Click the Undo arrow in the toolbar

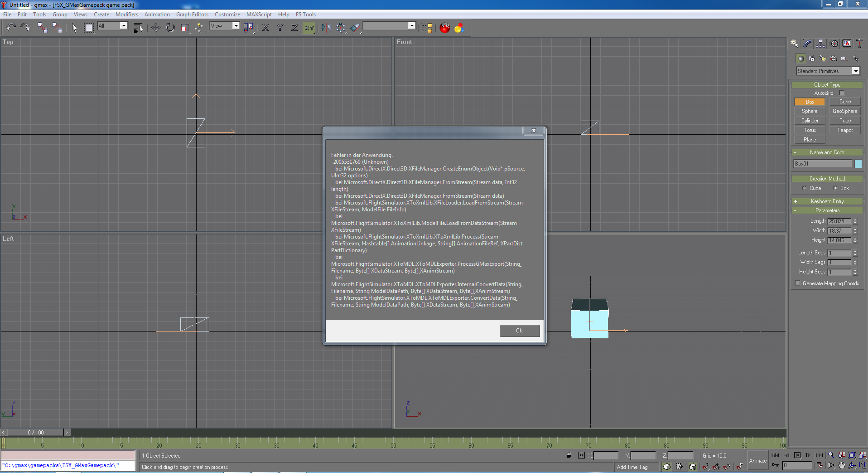11,28
